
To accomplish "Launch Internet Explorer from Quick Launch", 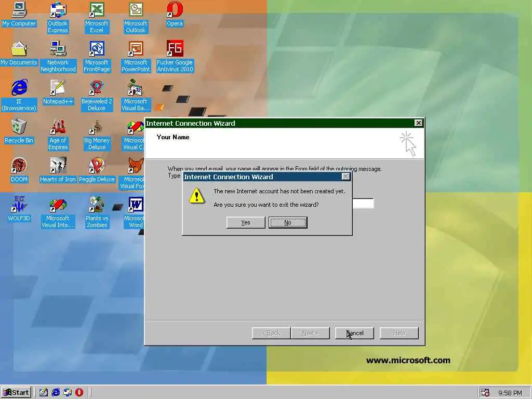I will click(x=56, y=393).
